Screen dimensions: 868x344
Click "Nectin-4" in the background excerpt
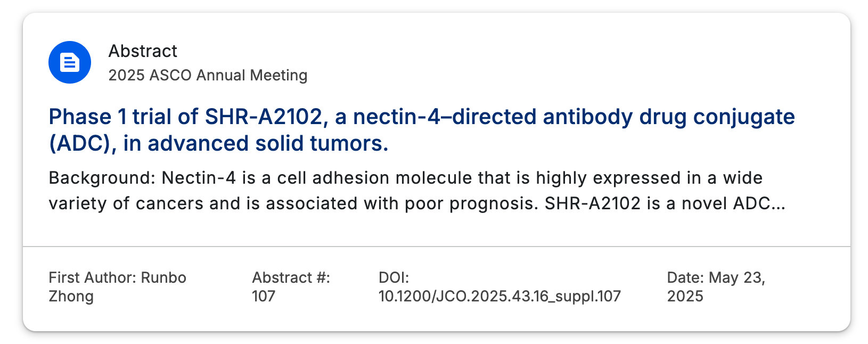tap(199, 178)
